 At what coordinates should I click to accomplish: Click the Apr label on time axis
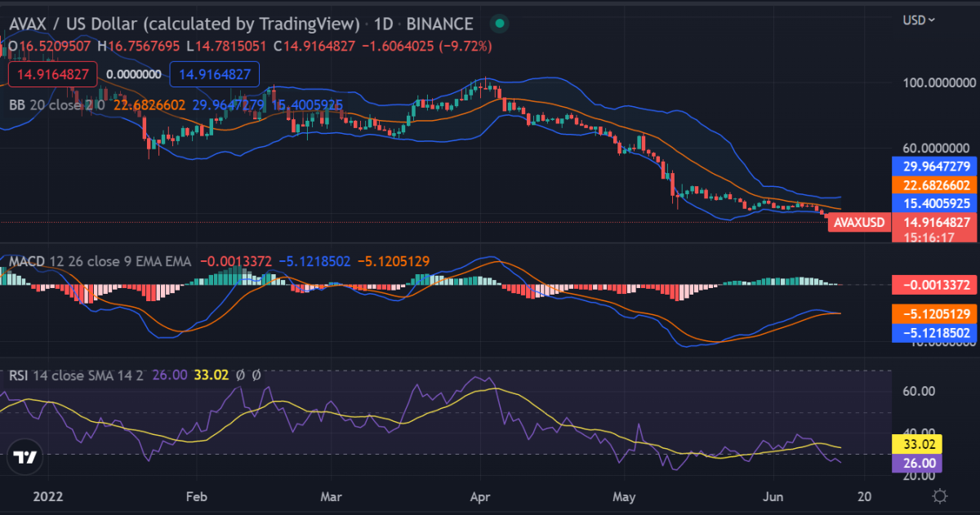click(x=481, y=495)
